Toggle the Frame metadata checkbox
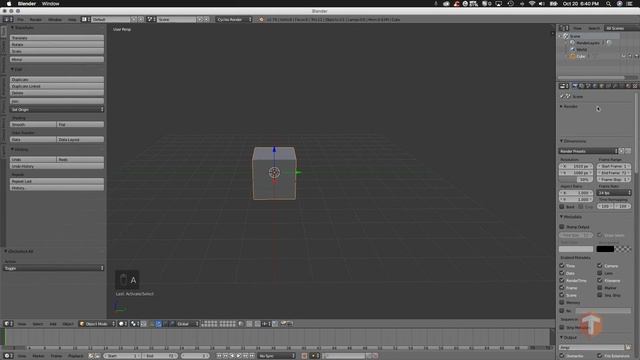 562,287
